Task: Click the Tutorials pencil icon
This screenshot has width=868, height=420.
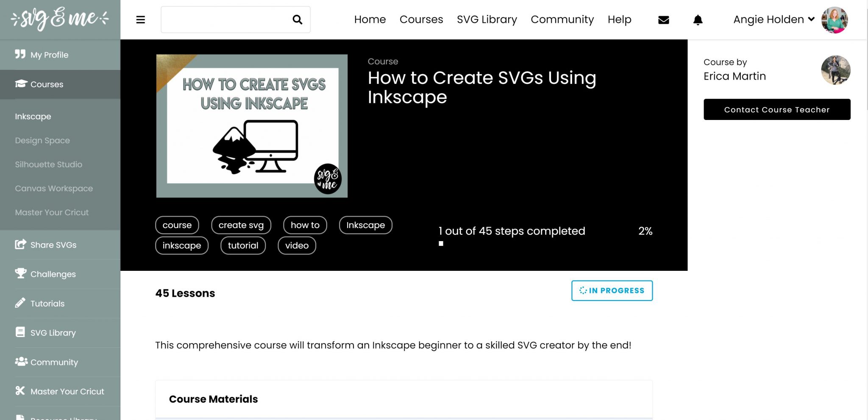Action: [x=20, y=303]
